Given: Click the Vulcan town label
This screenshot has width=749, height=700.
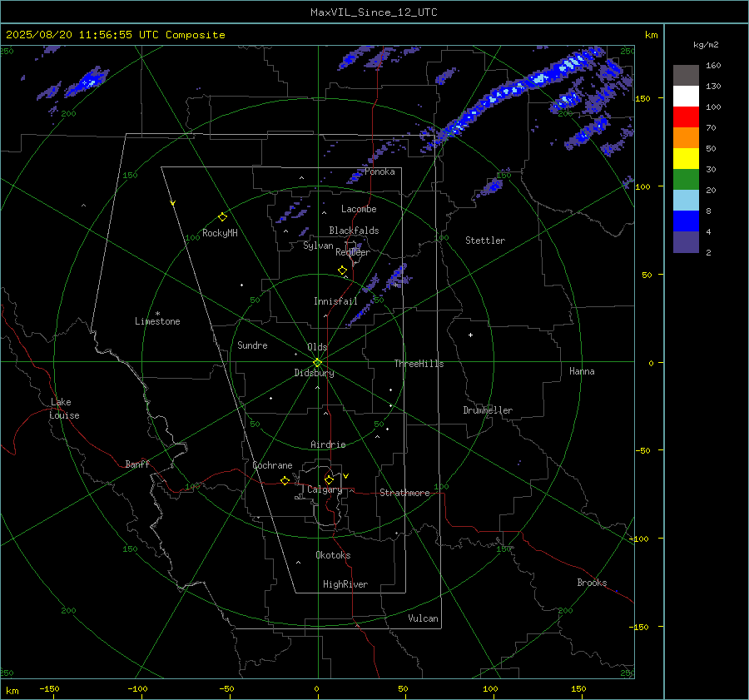Looking at the screenshot, I should tap(423, 618).
